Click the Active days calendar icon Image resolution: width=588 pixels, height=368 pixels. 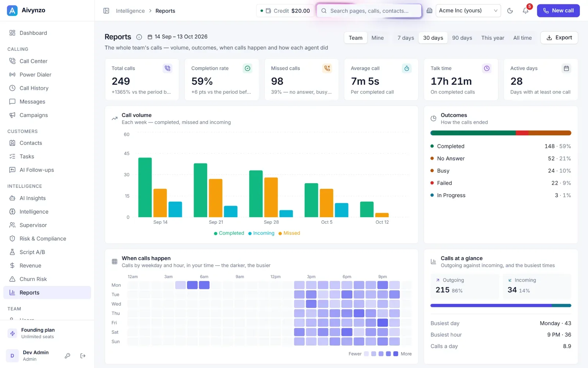point(566,68)
